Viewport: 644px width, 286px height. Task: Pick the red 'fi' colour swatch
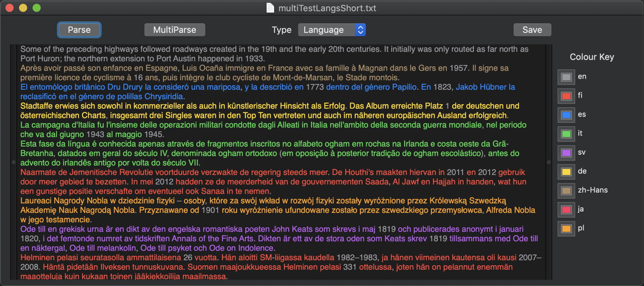coord(566,96)
